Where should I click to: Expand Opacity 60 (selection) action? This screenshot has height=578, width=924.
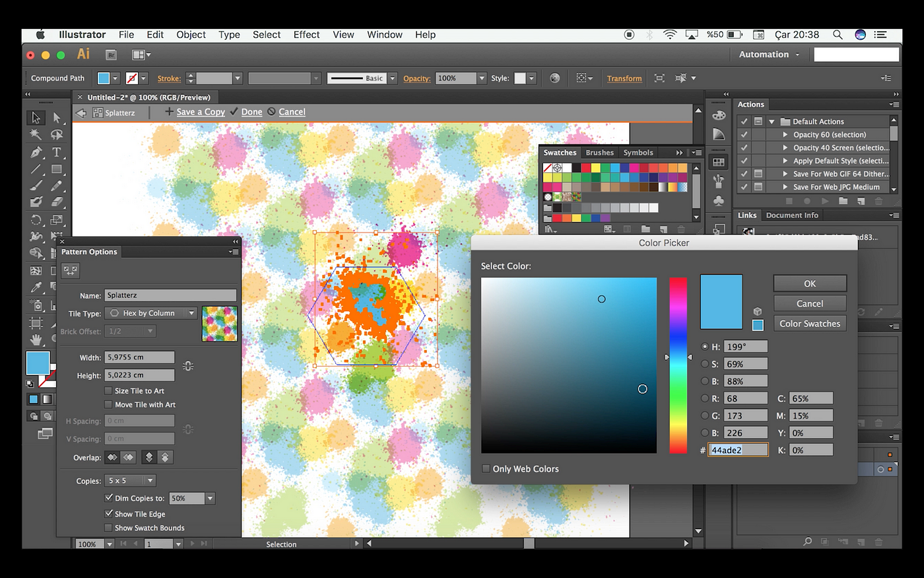coord(785,134)
